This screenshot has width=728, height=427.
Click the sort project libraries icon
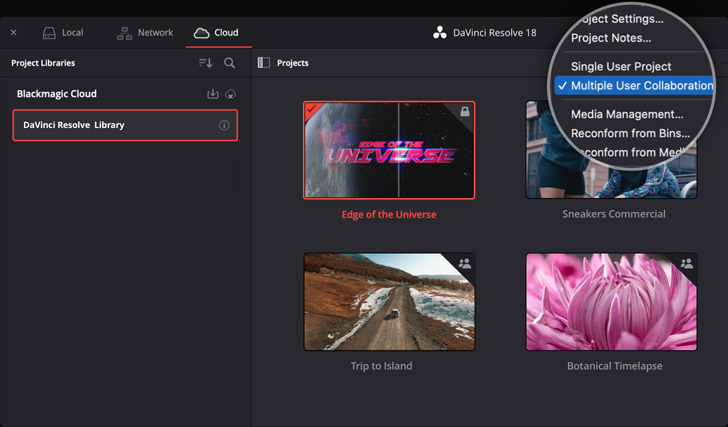click(x=205, y=63)
